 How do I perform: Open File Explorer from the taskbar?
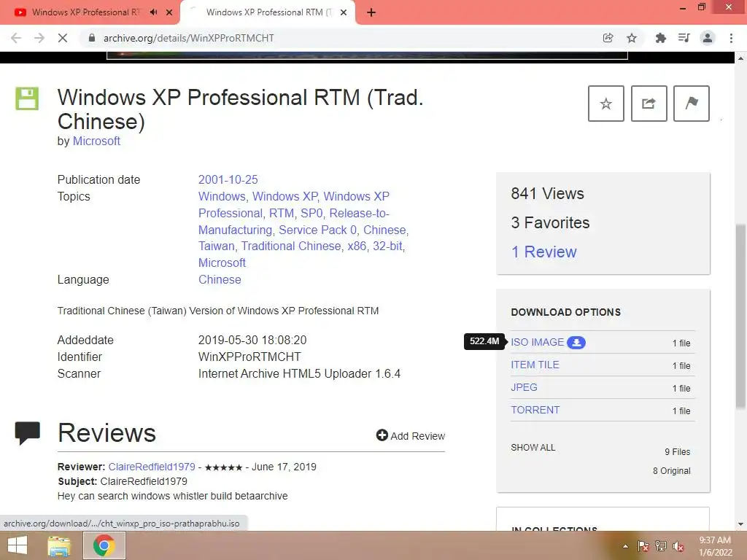59,545
